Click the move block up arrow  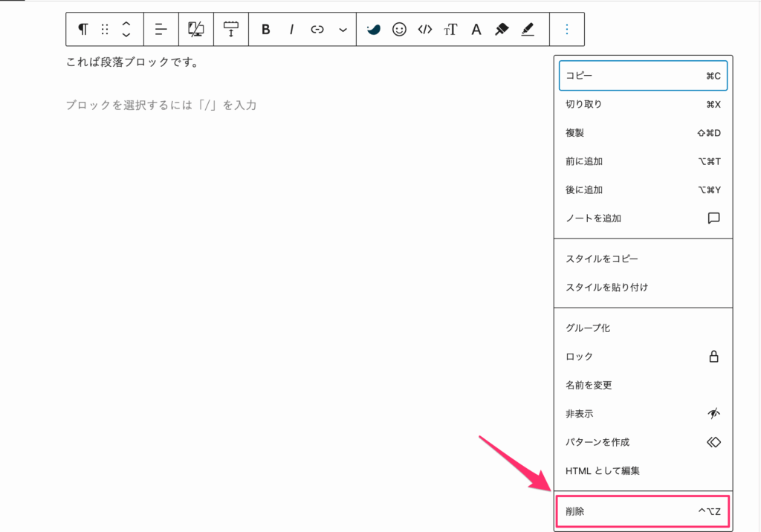(125, 25)
